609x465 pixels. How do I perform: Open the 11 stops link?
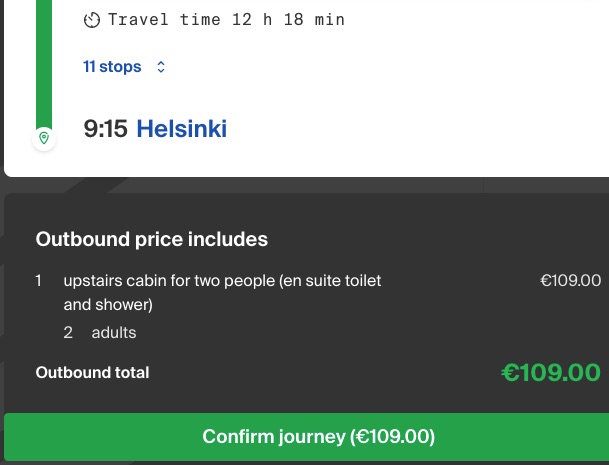[112, 67]
